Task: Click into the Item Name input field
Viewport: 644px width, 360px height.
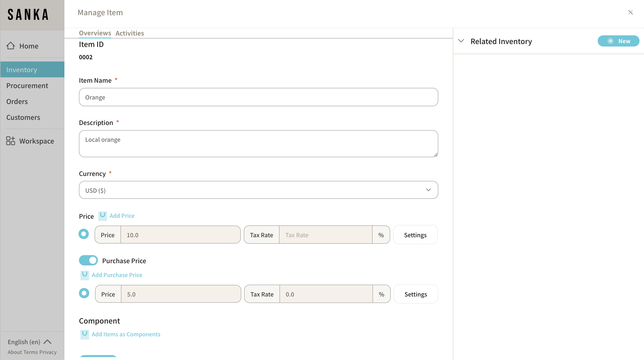Action: [258, 97]
